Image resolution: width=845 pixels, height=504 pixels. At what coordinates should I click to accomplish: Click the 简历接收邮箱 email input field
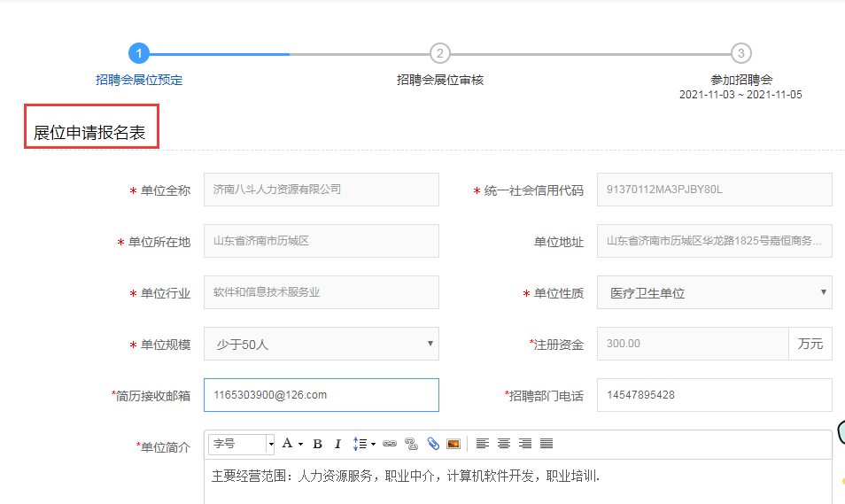point(321,395)
